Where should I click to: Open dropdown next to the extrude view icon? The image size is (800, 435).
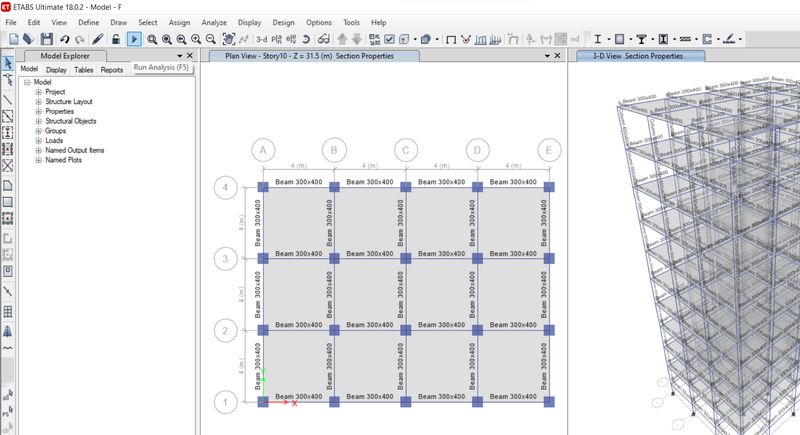point(415,39)
